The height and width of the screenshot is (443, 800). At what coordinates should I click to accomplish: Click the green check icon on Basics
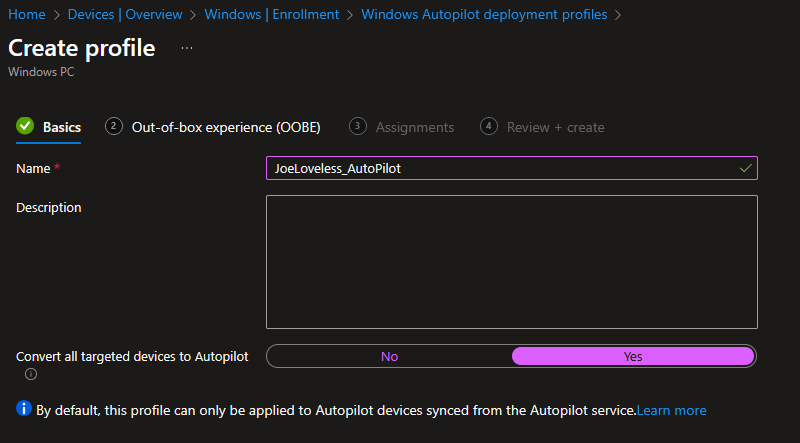point(25,126)
